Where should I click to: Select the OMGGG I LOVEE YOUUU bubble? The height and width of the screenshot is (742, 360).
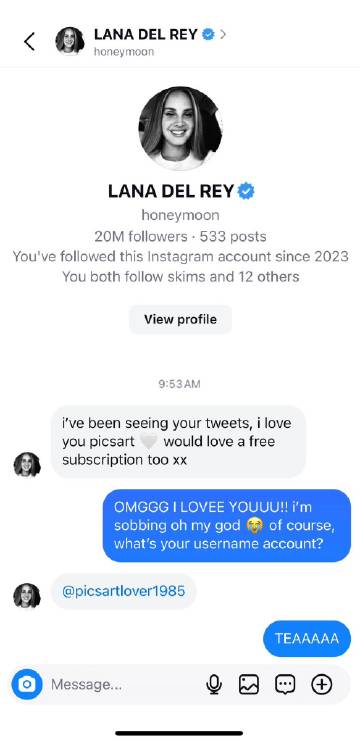click(227, 525)
